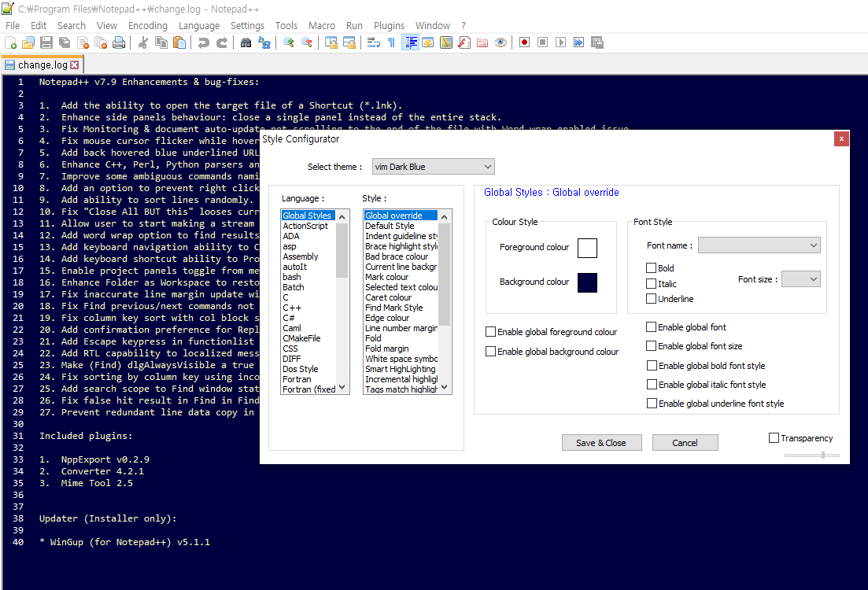The height and width of the screenshot is (590, 868).
Task: Select the Default Style entry
Action: coord(390,226)
